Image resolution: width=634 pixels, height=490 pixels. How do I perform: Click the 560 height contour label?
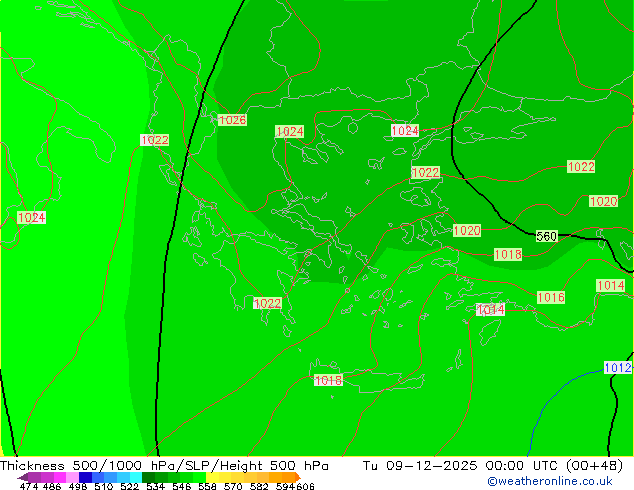(x=547, y=236)
